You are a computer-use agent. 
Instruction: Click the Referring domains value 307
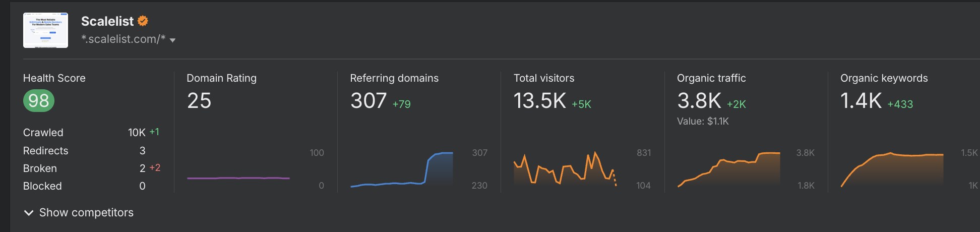[369, 101]
